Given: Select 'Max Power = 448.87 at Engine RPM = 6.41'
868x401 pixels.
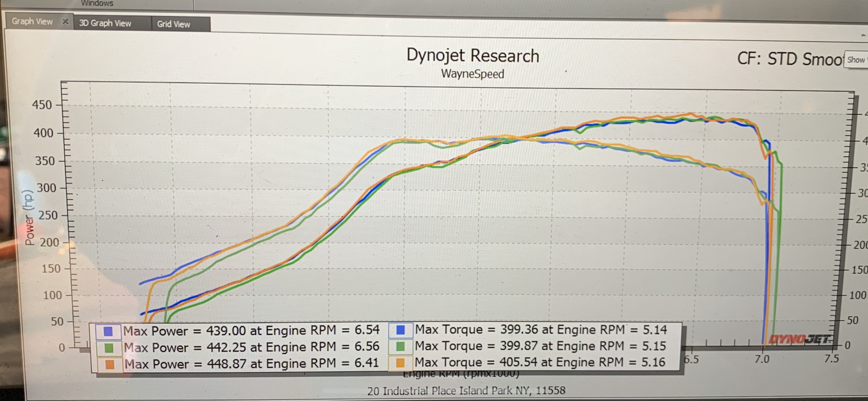Looking at the screenshot, I should pyautogui.click(x=252, y=364).
